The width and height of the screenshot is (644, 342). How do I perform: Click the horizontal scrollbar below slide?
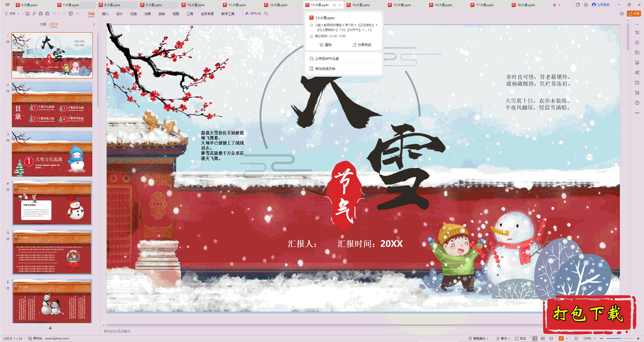click(x=325, y=325)
